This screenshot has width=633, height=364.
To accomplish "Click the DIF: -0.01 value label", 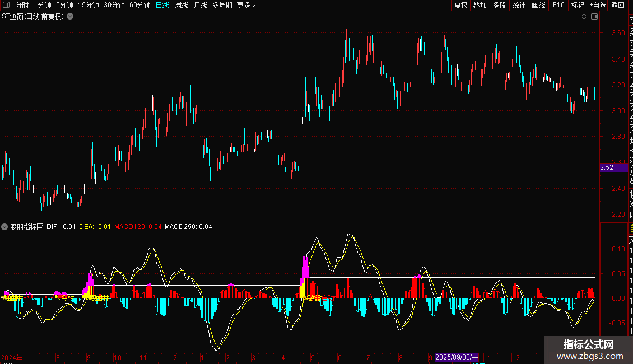I will [61, 227].
